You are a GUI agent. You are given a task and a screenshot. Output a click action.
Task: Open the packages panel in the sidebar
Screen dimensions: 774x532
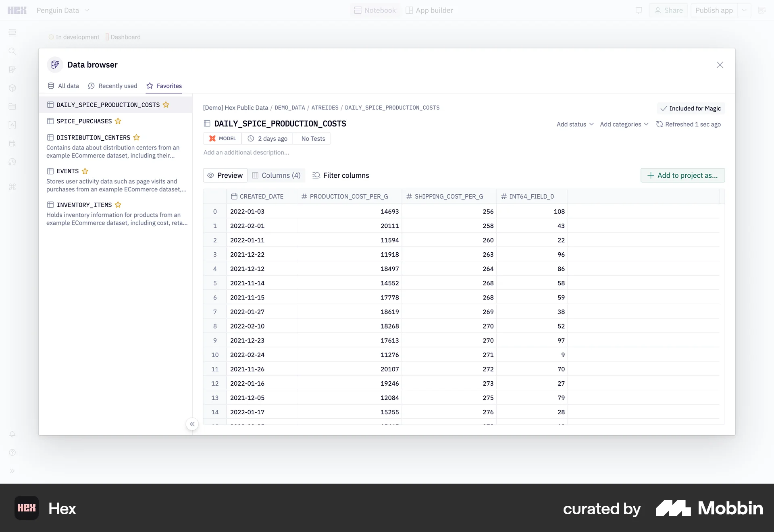(x=12, y=87)
